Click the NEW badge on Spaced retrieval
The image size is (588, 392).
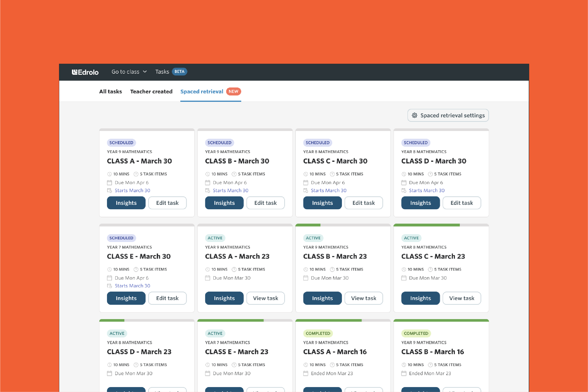tap(233, 91)
